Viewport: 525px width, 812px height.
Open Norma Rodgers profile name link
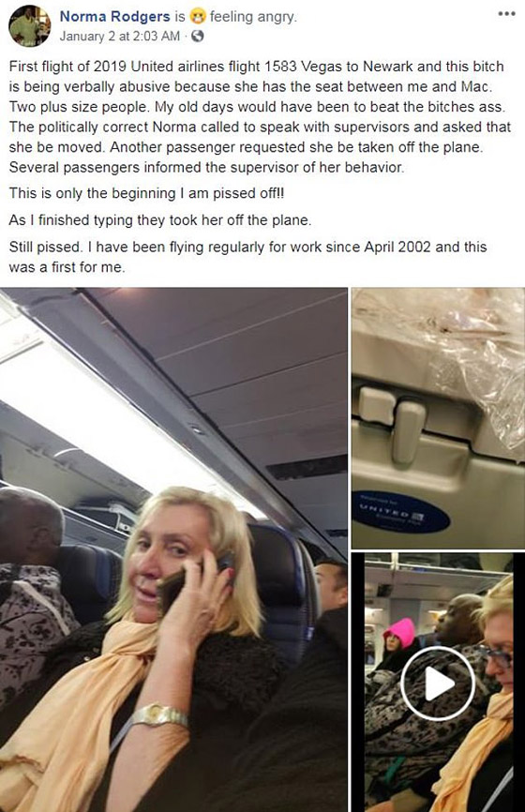pyautogui.click(x=114, y=17)
